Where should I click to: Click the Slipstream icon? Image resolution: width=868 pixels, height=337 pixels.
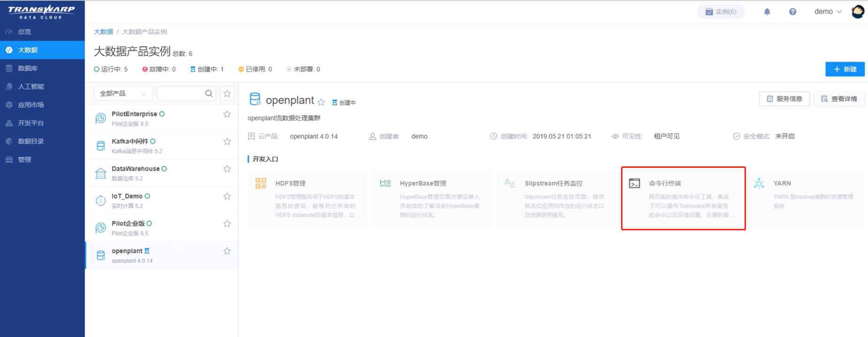point(510,183)
